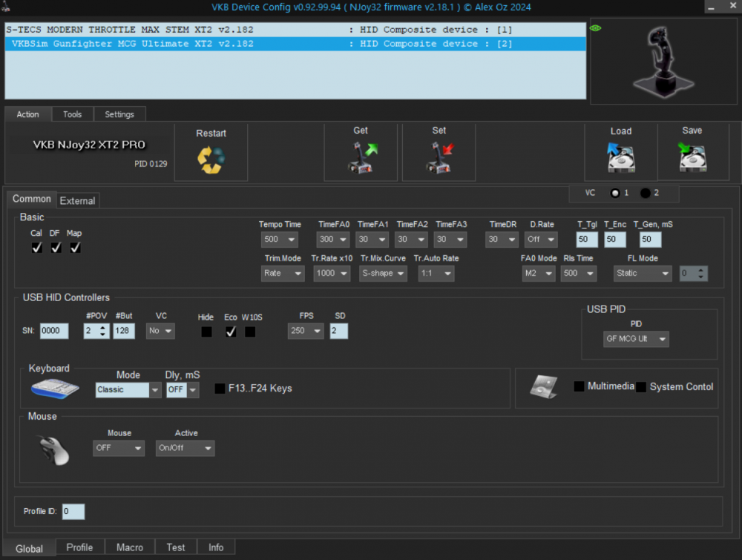Image resolution: width=742 pixels, height=560 pixels.
Task: Open the PID dropdown showing GF MCG Ult
Action: tap(634, 338)
